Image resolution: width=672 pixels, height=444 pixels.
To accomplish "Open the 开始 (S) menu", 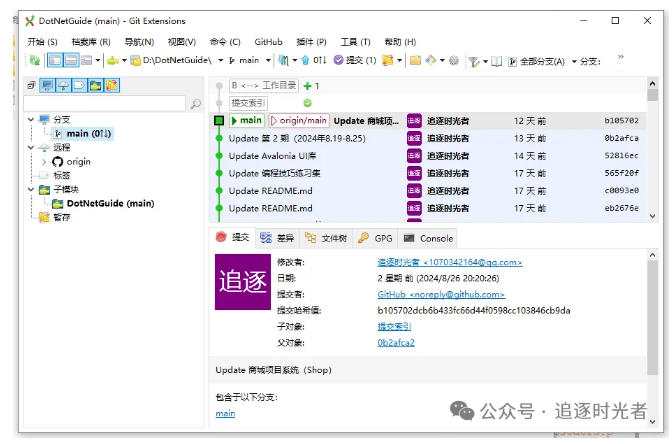I will point(42,42).
